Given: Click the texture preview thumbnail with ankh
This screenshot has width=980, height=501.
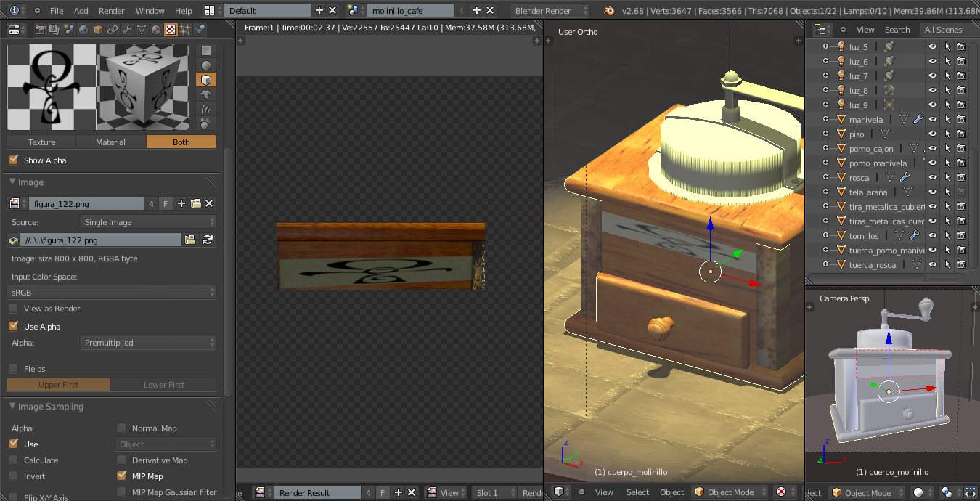Looking at the screenshot, I should (52, 87).
